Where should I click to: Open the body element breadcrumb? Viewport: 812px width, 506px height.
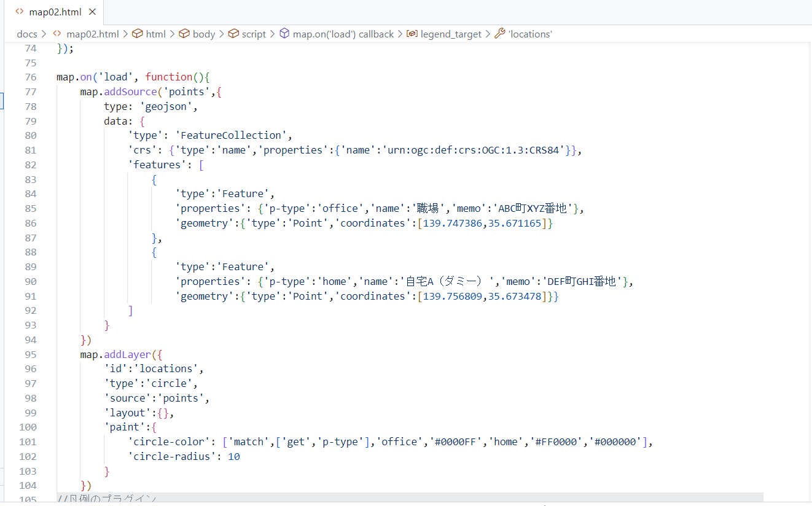[x=204, y=34]
